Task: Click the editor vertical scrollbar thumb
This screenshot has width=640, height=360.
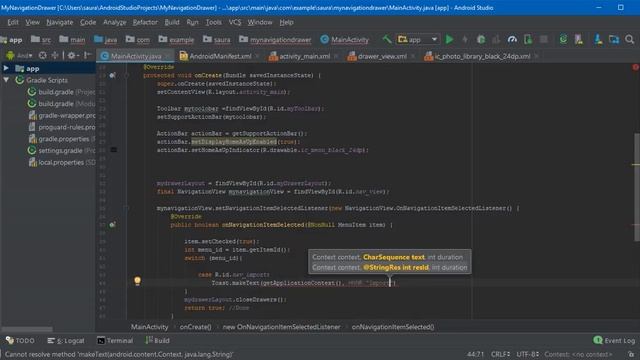Action: [636, 187]
